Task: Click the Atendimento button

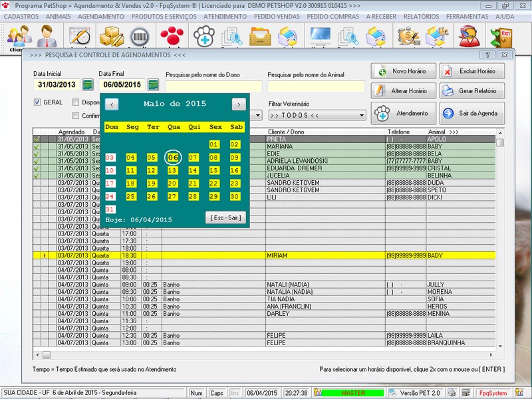Action: (404, 113)
